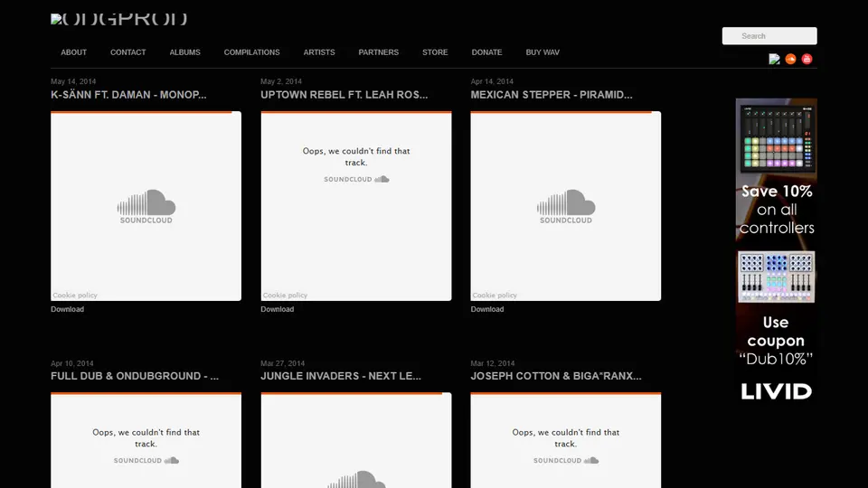Click the date 'Mar 12, 2014'
Image resolution: width=868 pixels, height=488 pixels.
click(x=493, y=363)
